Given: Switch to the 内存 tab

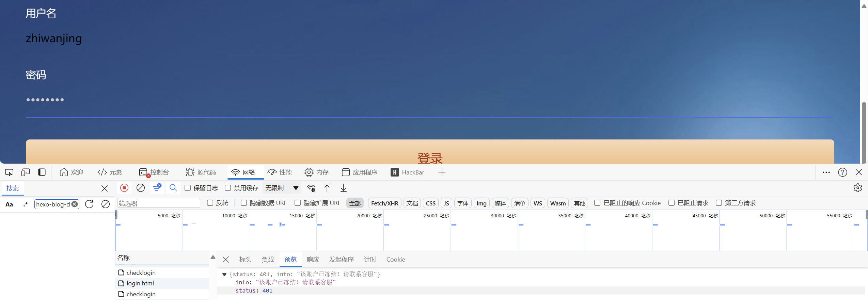Looking at the screenshot, I should (x=316, y=172).
